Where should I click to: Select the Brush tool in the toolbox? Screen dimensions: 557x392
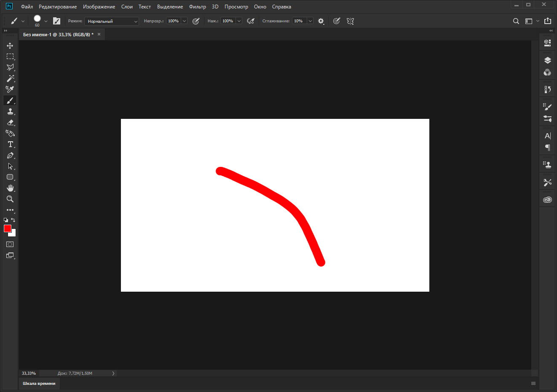click(x=10, y=100)
